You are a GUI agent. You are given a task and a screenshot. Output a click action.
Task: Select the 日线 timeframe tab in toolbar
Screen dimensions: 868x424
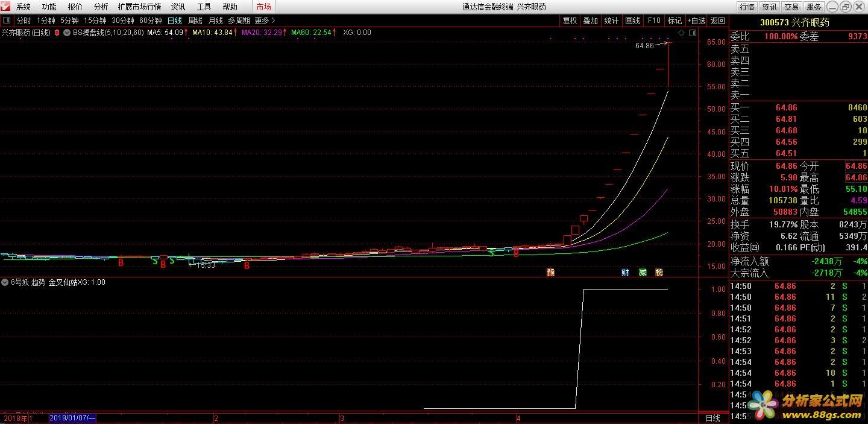[174, 21]
